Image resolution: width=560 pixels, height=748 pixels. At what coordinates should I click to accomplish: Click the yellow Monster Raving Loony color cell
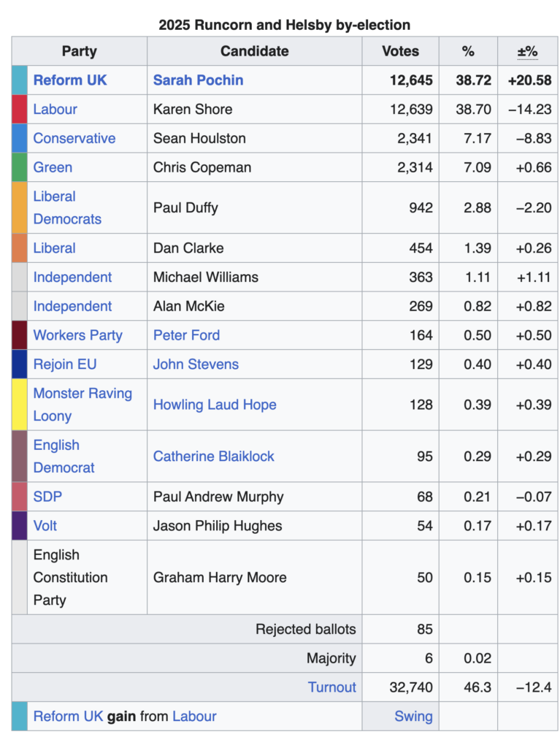click(x=20, y=405)
